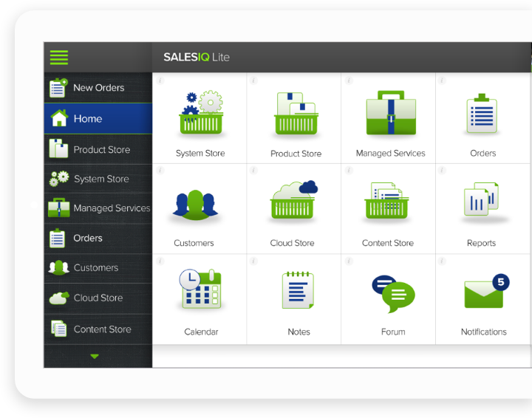Image resolution: width=532 pixels, height=418 pixels.
Task: Click Customers people icon in sidebar
Action: 58,267
